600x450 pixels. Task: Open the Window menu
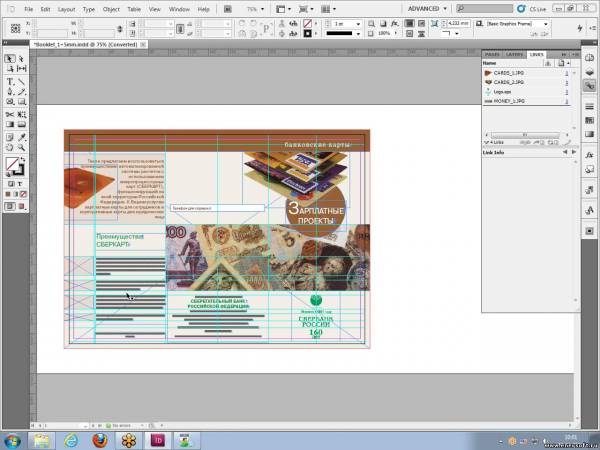pos(179,9)
